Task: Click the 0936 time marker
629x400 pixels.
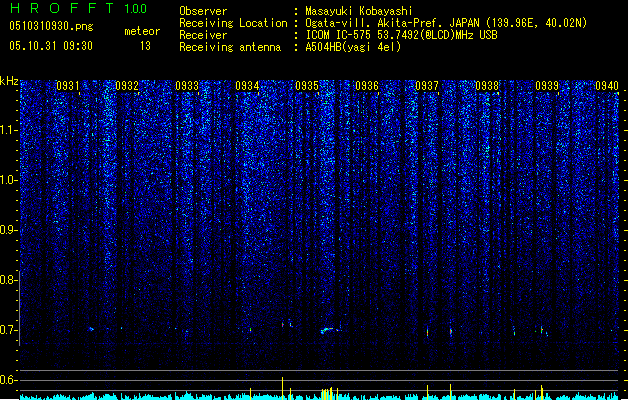Action: (x=367, y=85)
